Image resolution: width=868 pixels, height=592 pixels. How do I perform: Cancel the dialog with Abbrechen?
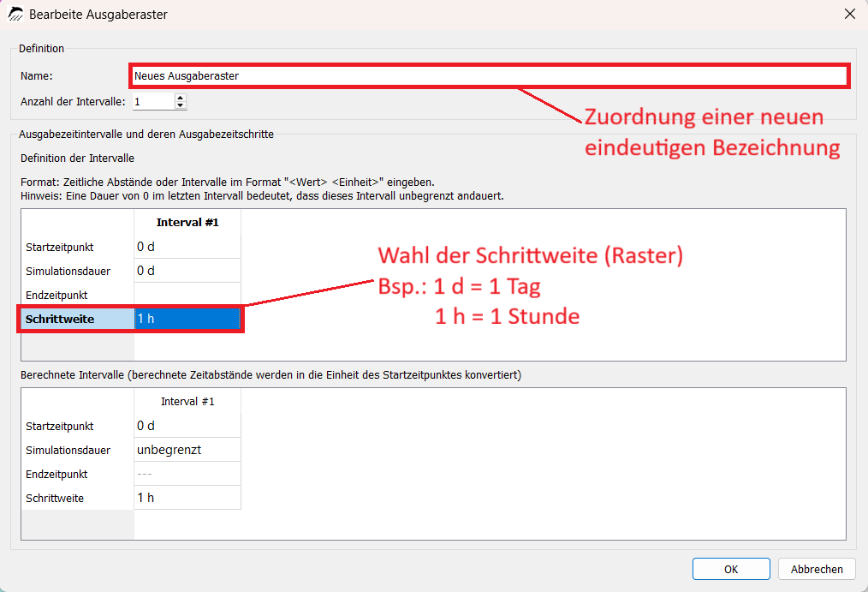coord(817,569)
